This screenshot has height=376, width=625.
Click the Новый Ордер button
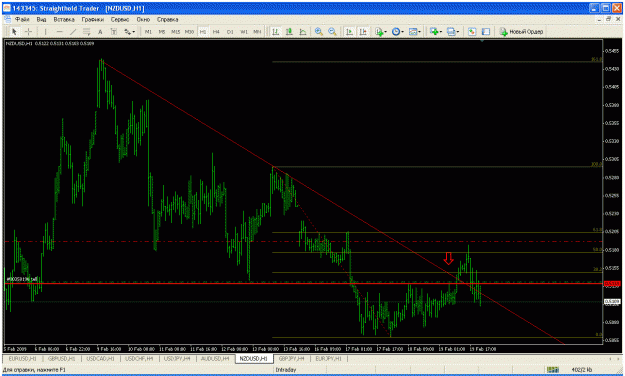point(521,31)
